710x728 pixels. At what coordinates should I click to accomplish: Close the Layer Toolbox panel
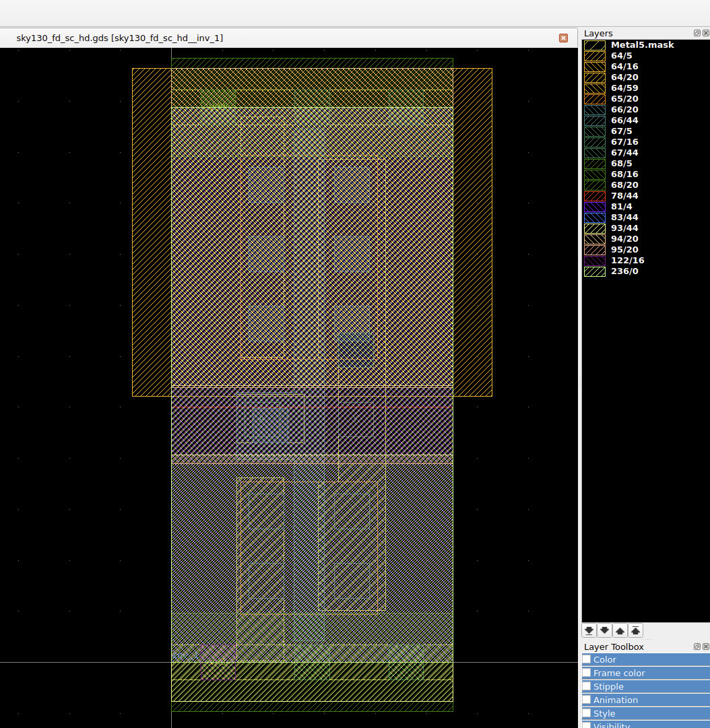tap(705, 647)
